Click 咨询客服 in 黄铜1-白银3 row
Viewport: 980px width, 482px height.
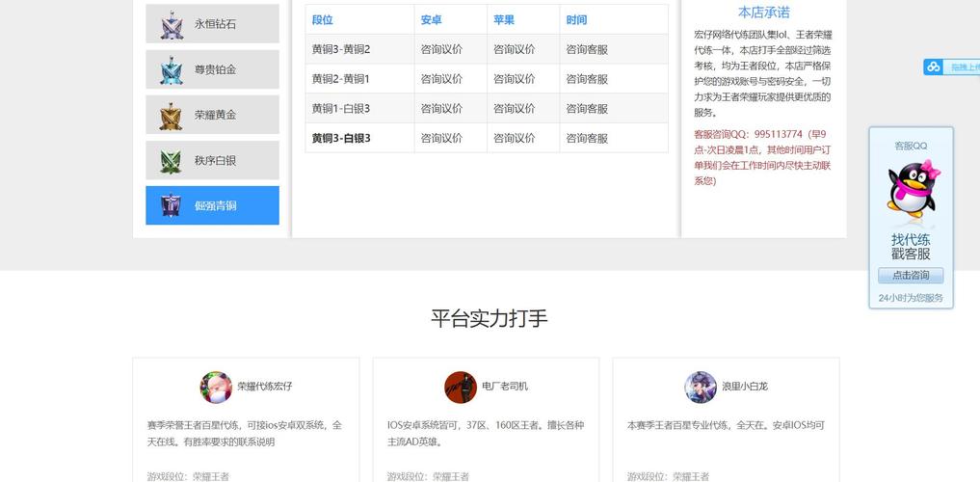pyautogui.click(x=587, y=109)
